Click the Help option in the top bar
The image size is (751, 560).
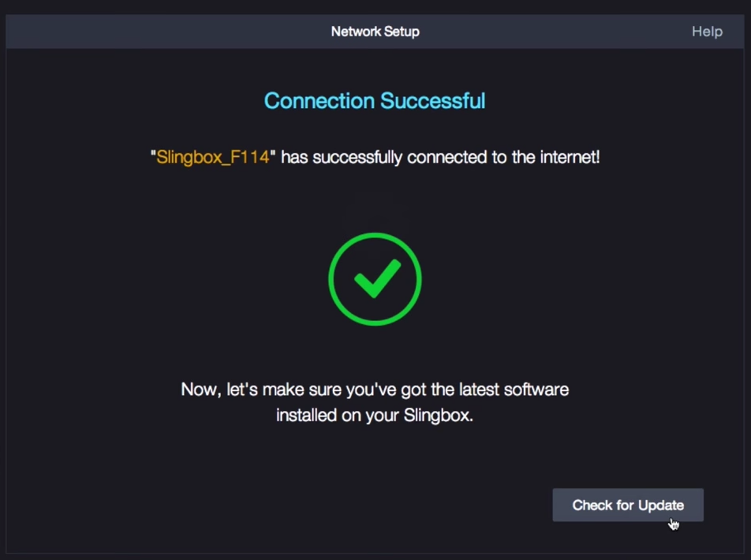(706, 32)
